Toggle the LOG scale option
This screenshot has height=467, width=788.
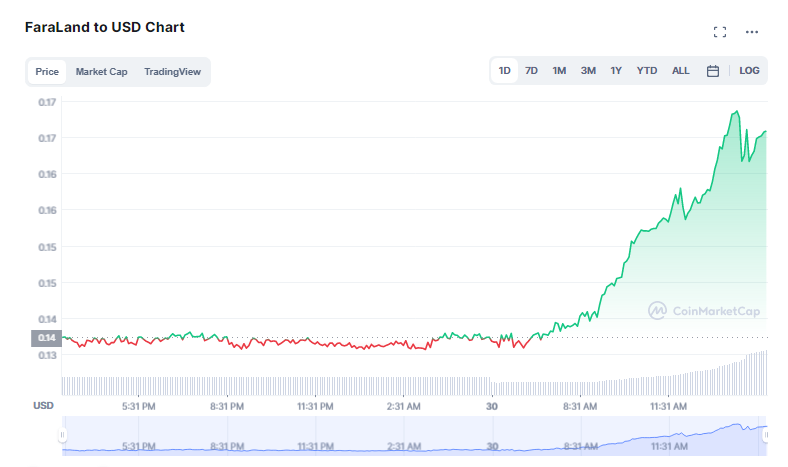coord(749,71)
